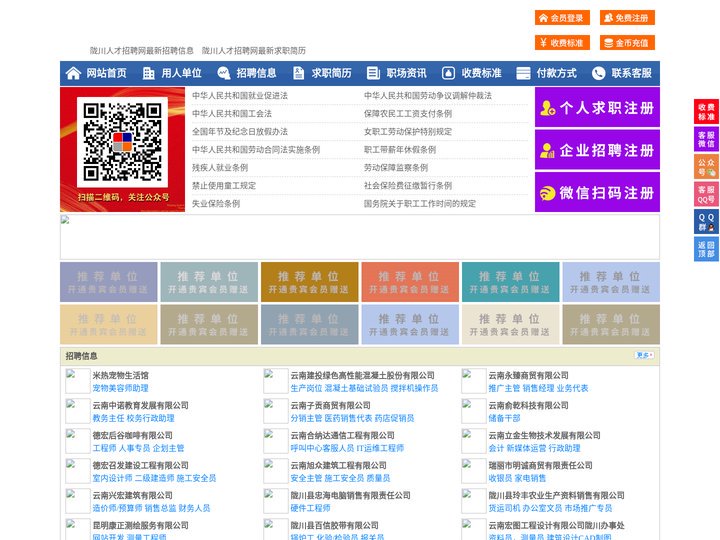Open the QQ群 blue sidebar icon
This screenshot has height=540, width=720.
coord(706,222)
